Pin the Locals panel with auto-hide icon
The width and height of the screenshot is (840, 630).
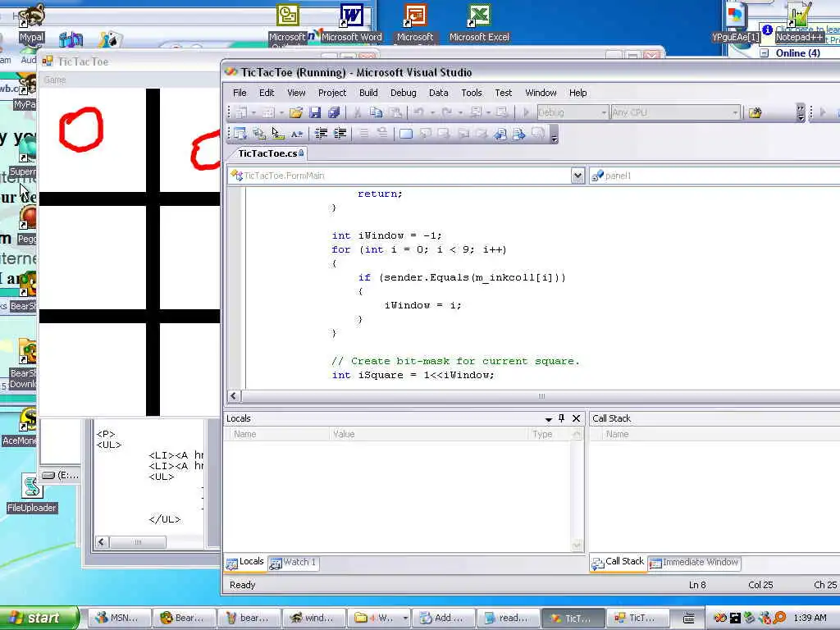pyautogui.click(x=561, y=418)
